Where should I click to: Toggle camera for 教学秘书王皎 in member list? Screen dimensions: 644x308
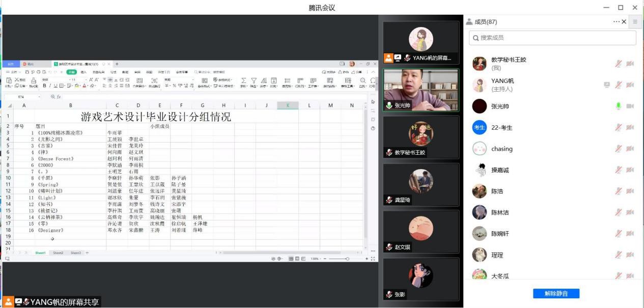tap(630, 64)
